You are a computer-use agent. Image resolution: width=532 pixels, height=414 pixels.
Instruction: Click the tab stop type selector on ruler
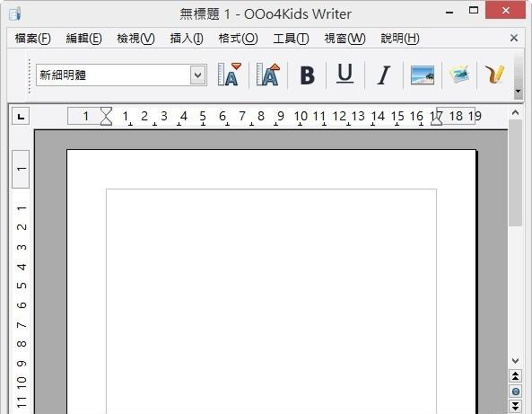tap(21, 116)
